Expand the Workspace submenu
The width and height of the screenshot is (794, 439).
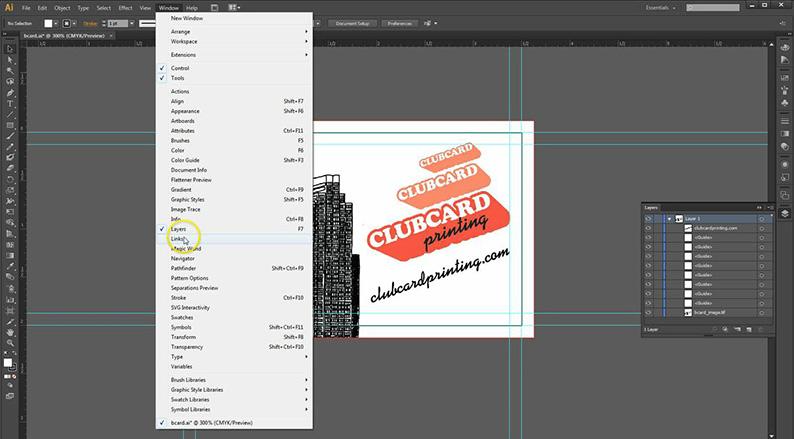234,42
